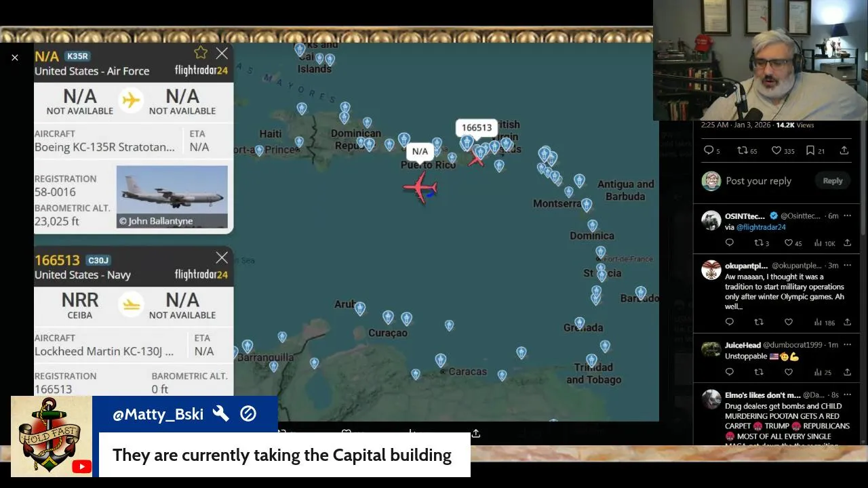Like the JuiceHead Unstoppable comment
The image size is (868, 488).
click(789, 371)
